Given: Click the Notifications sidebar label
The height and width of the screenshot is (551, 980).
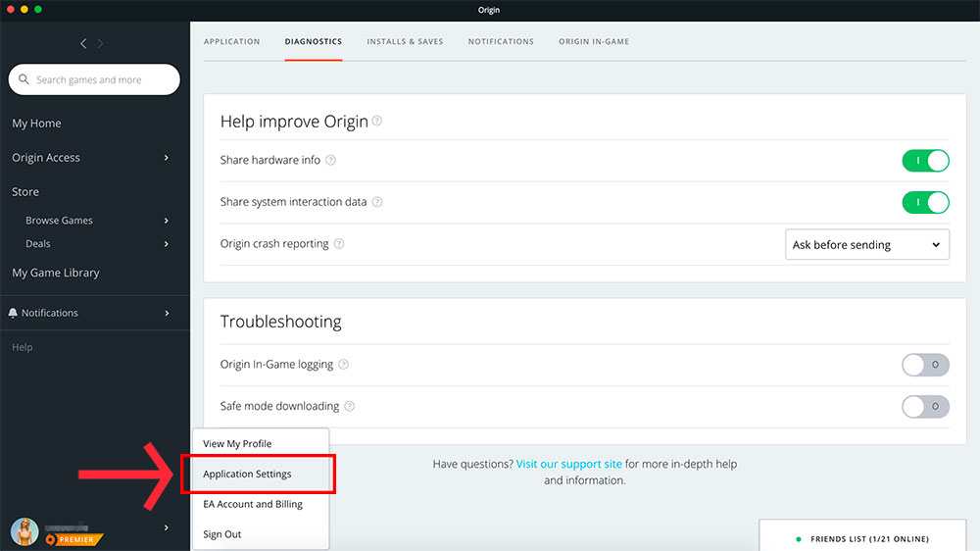Looking at the screenshot, I should pos(49,313).
